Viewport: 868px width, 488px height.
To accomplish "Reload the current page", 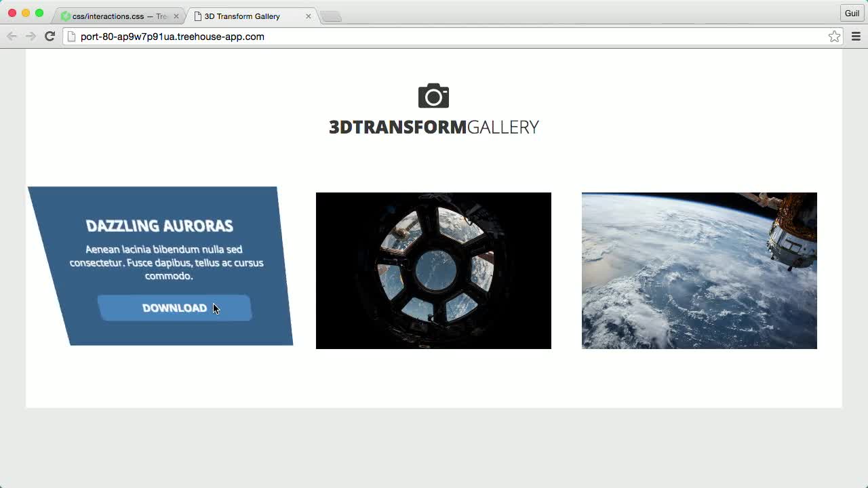I will pos(50,37).
